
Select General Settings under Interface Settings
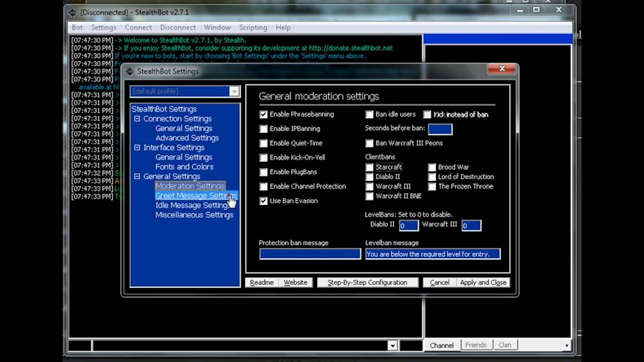[x=184, y=157]
